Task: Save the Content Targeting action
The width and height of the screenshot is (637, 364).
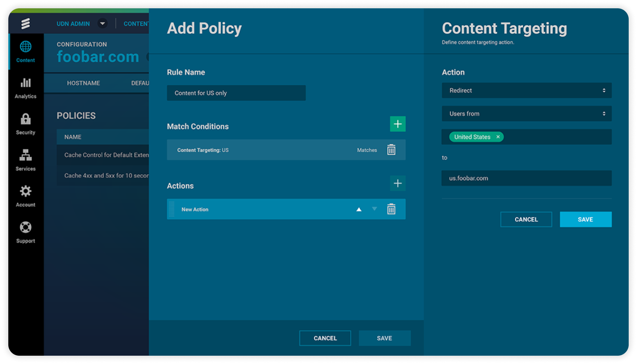Action: [x=586, y=219]
